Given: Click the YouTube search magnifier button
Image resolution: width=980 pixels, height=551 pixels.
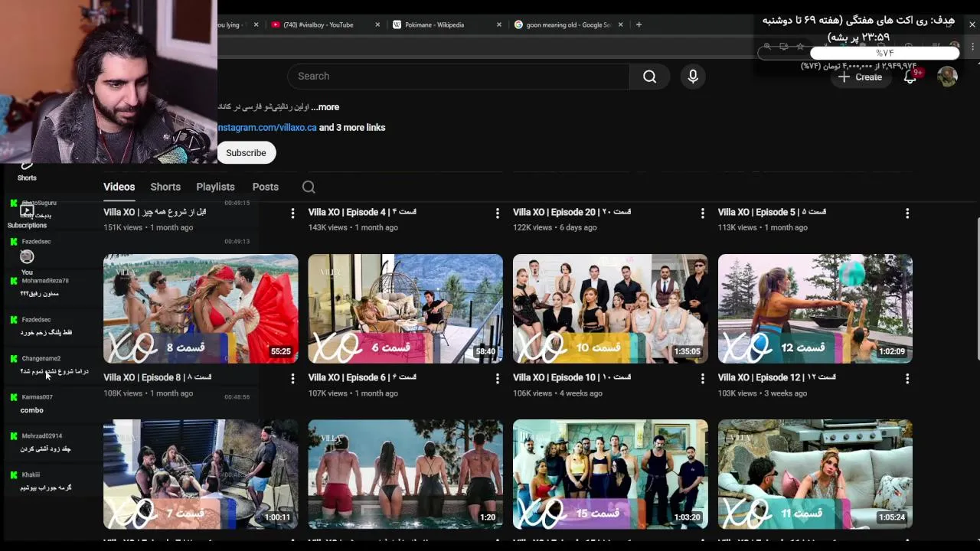Looking at the screenshot, I should [x=649, y=77].
